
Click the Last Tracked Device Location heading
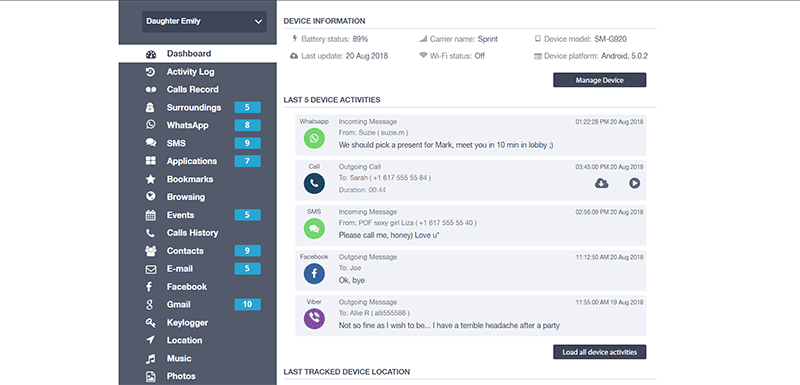[346, 372]
